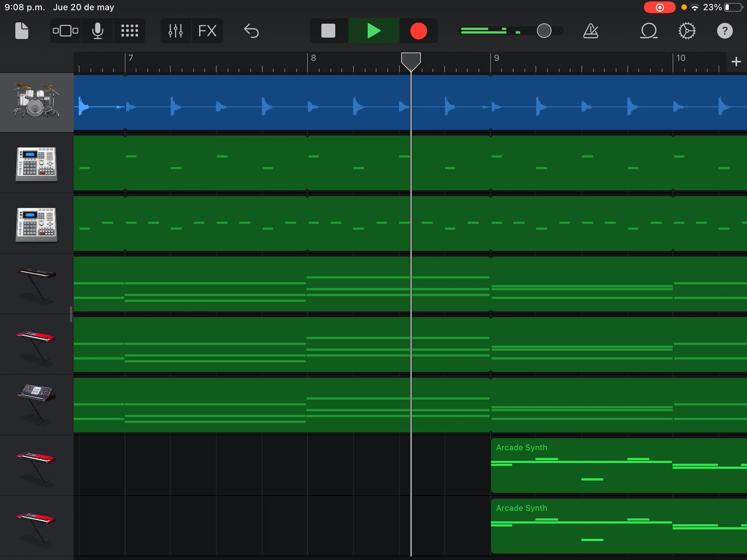Select the second drum machine track header
747x560 pixels.
(x=37, y=224)
